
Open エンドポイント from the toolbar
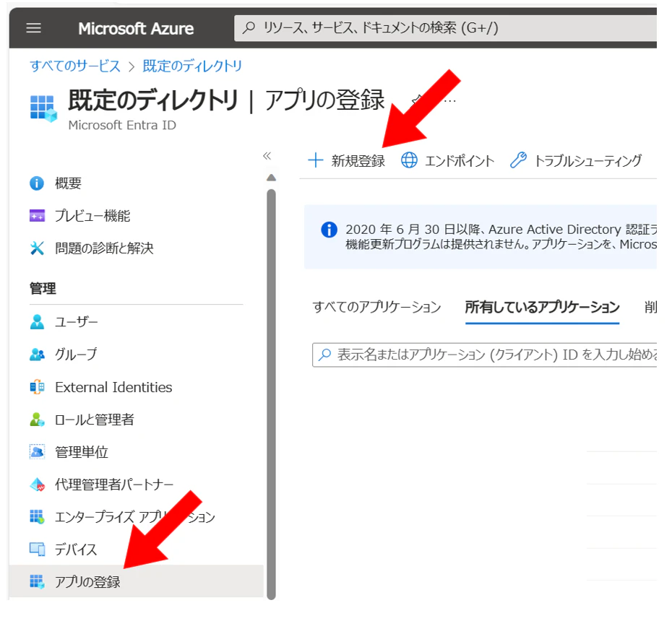pos(447,160)
